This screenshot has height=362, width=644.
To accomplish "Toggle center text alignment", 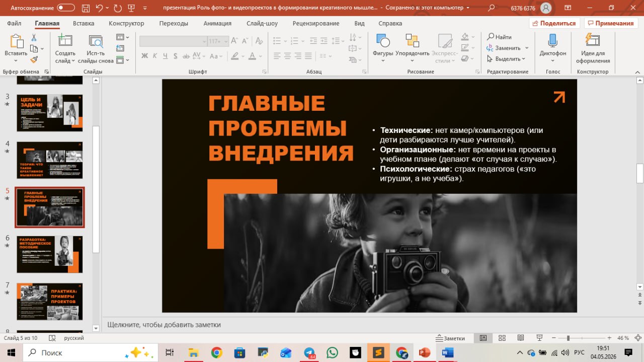I will pos(288,56).
